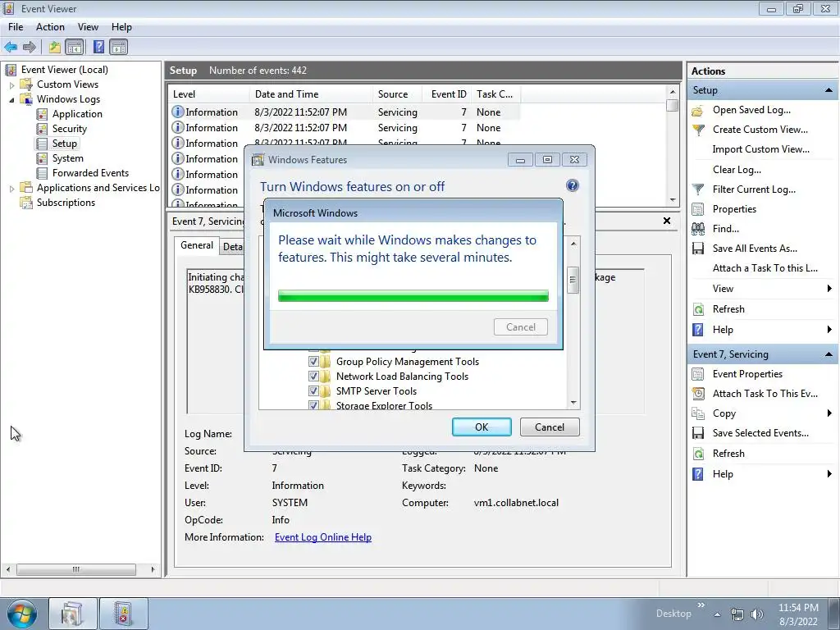Uncheck Network Load Balancing Tools checkbox
Viewport: 840px width, 630px height.
coord(313,377)
